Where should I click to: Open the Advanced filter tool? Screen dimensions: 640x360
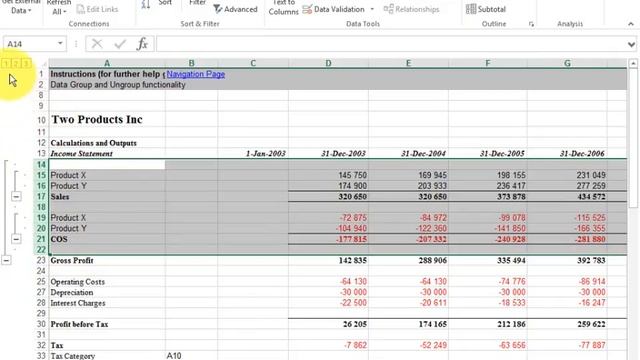(x=236, y=9)
